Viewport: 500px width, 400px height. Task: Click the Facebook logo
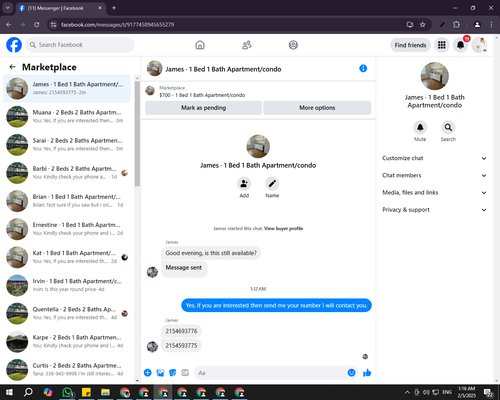(14, 45)
